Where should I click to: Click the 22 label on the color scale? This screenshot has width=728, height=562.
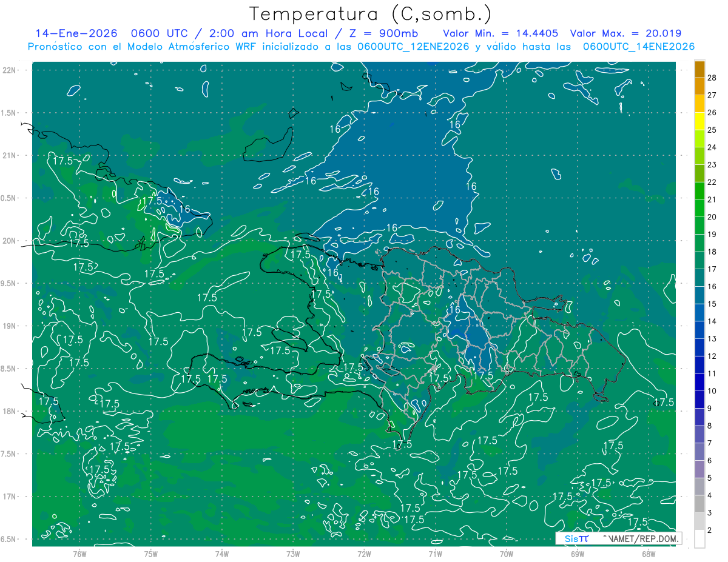coord(712,182)
